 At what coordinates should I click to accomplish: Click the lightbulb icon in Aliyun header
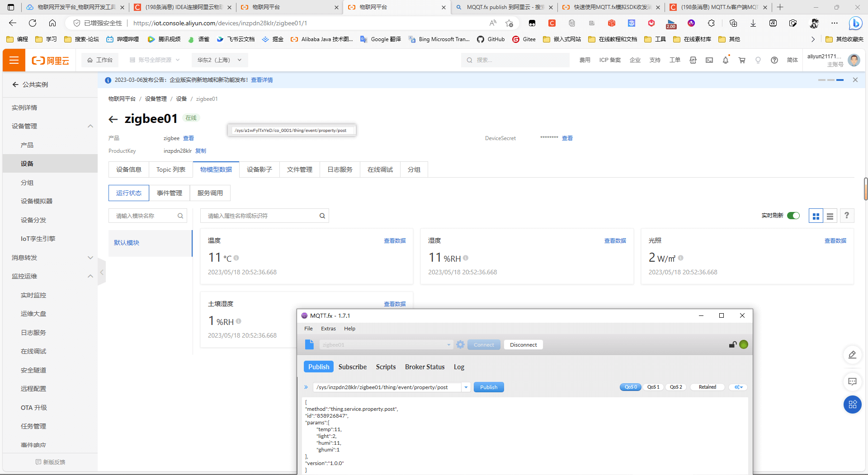pos(758,60)
